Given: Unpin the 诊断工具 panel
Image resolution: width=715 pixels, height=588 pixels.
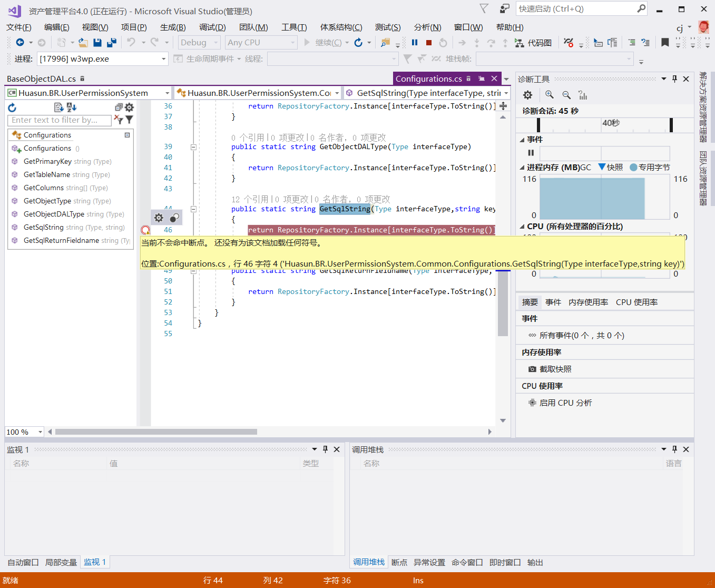Looking at the screenshot, I should pos(674,78).
